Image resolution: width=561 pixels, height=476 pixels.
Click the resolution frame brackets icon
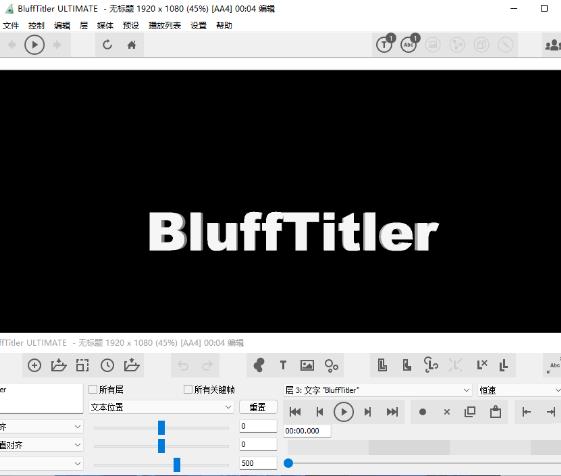point(83,365)
